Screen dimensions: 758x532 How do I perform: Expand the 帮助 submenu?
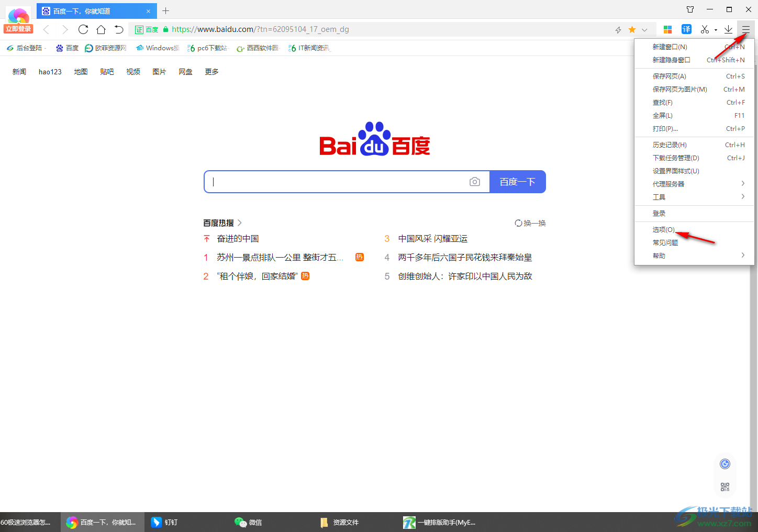(694, 256)
